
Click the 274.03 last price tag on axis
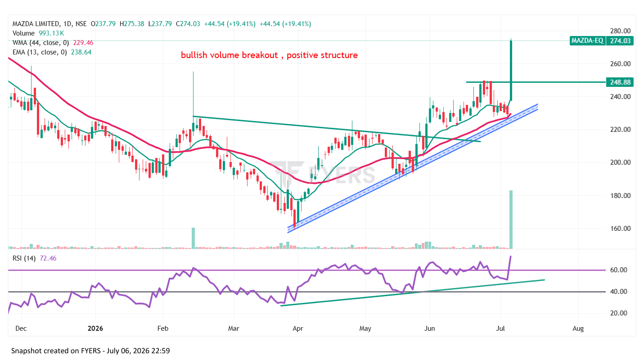click(619, 41)
